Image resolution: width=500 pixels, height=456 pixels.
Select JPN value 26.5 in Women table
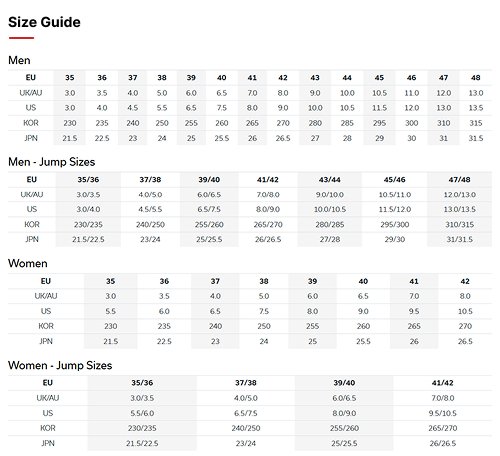click(465, 341)
